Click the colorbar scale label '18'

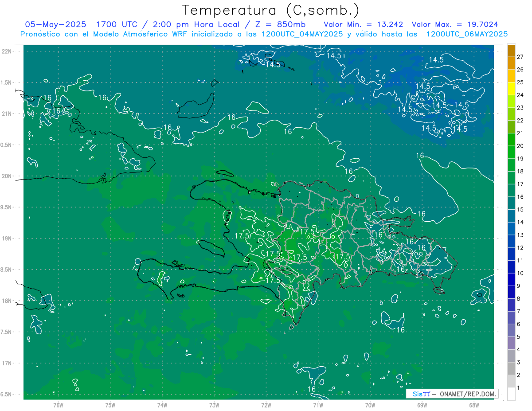[520, 171]
